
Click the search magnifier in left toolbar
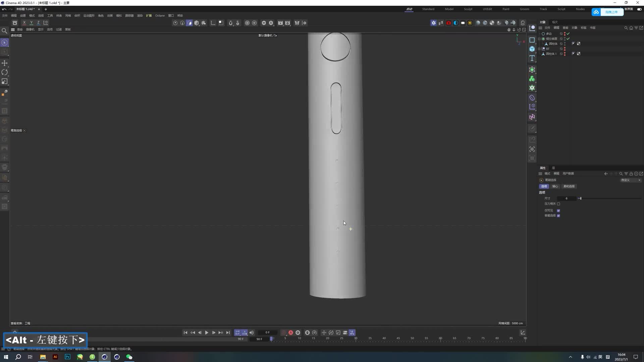point(5,31)
